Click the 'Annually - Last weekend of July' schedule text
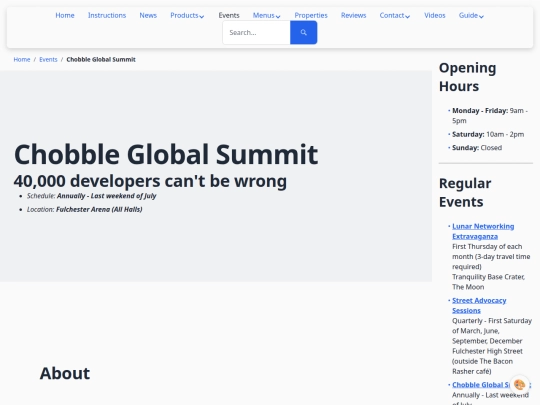 (x=106, y=196)
